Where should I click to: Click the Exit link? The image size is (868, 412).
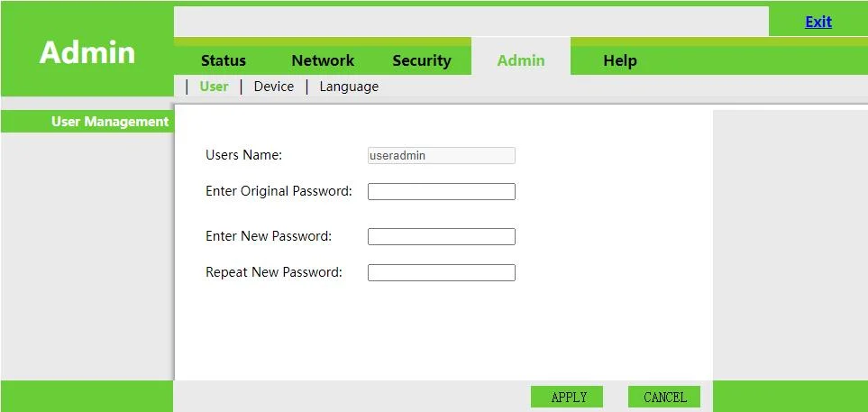pyautogui.click(x=818, y=22)
